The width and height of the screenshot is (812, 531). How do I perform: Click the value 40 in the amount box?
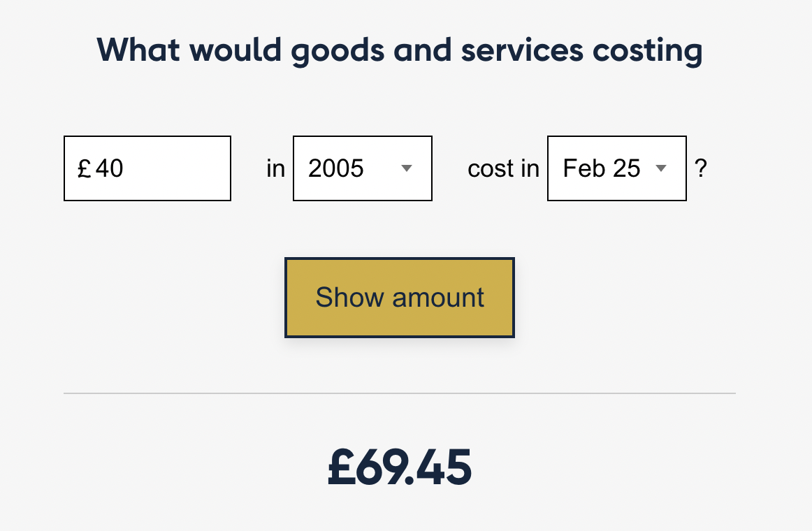pyautogui.click(x=109, y=168)
